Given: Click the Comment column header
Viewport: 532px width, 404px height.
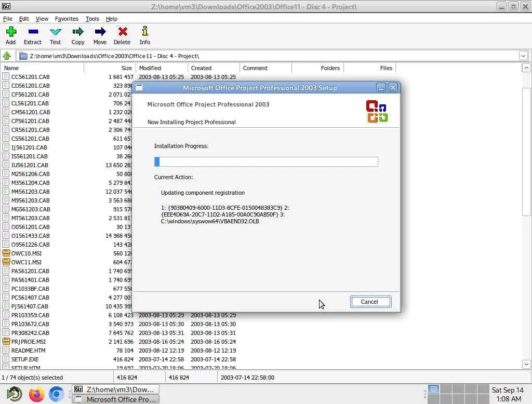Looking at the screenshot, I should (265, 68).
